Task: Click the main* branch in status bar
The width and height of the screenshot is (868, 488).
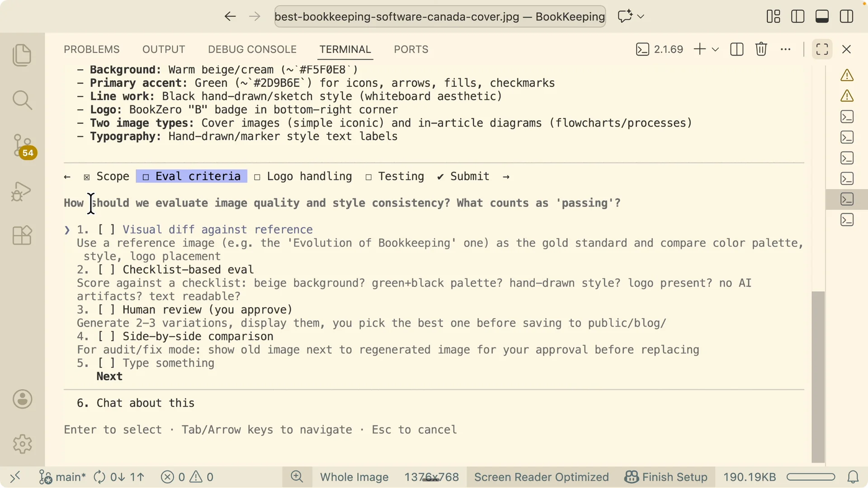Action: tap(62, 477)
